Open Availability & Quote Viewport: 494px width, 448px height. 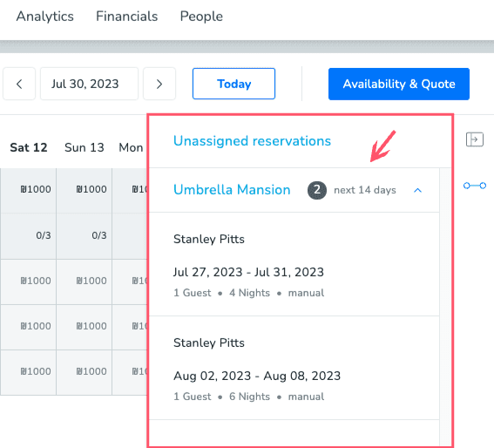399,84
